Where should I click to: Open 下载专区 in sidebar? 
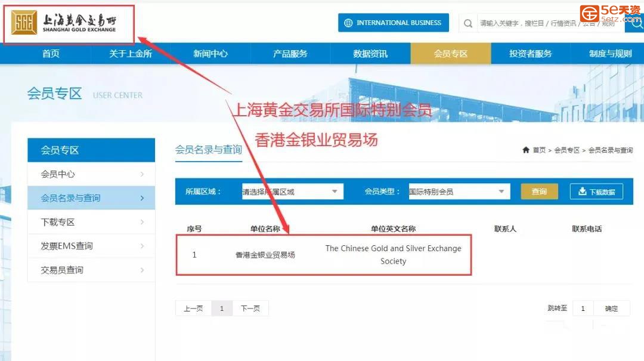pyautogui.click(x=91, y=222)
